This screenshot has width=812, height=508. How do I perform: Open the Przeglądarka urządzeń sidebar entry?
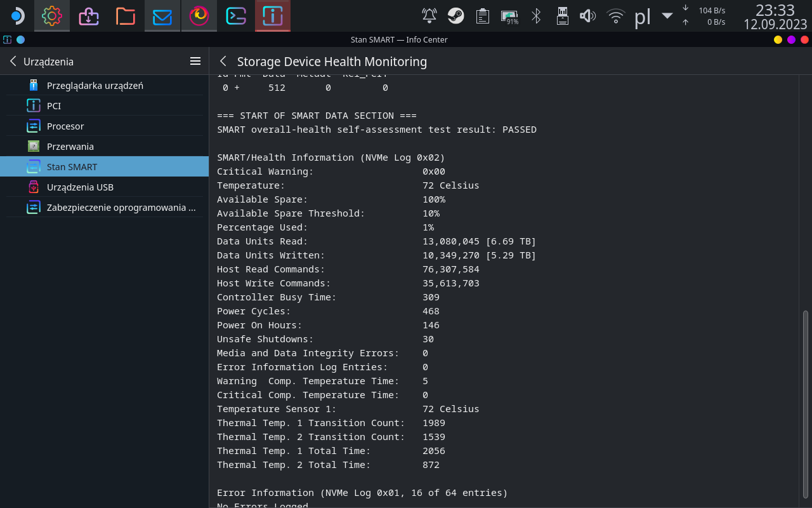pyautogui.click(x=95, y=86)
